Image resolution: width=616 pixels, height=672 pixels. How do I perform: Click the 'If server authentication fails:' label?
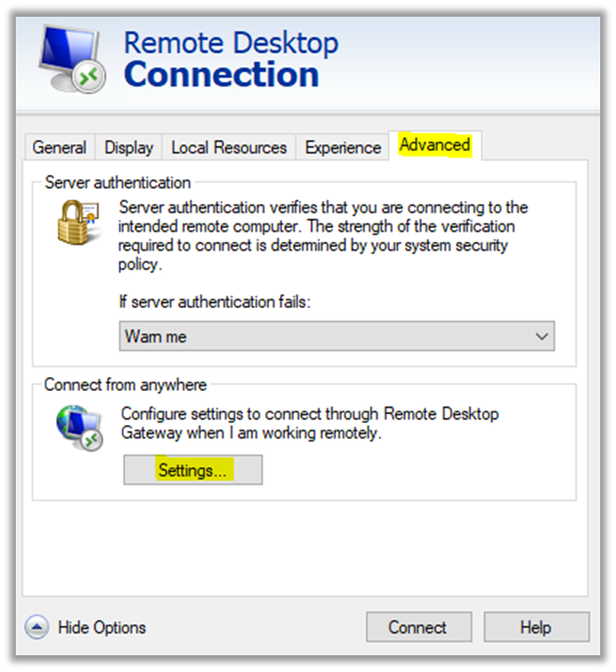tap(213, 302)
